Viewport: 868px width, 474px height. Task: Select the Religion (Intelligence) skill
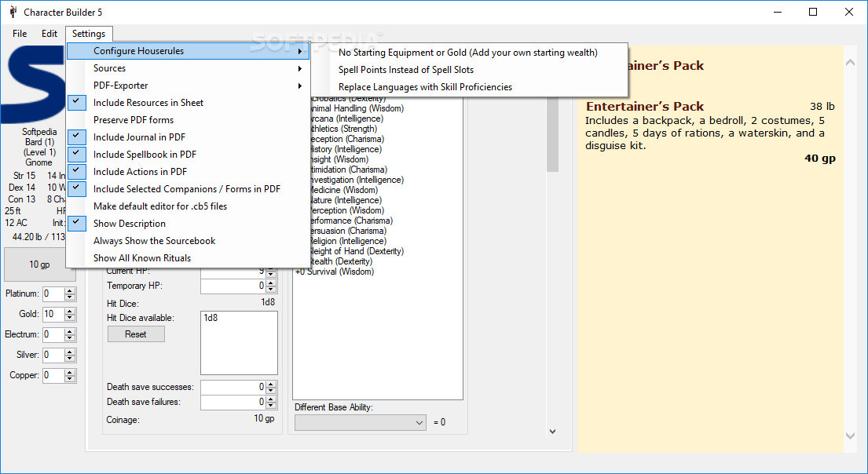pyautogui.click(x=349, y=241)
